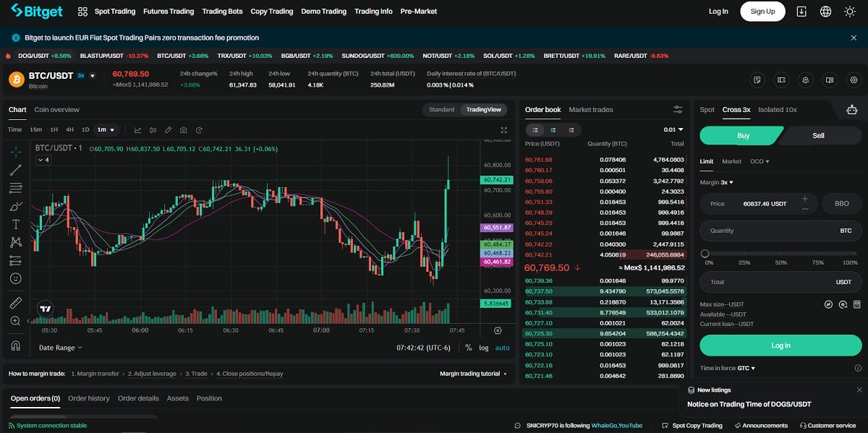Switch theme using the sun icon
Viewport: 868px width, 433px height.
(850, 12)
